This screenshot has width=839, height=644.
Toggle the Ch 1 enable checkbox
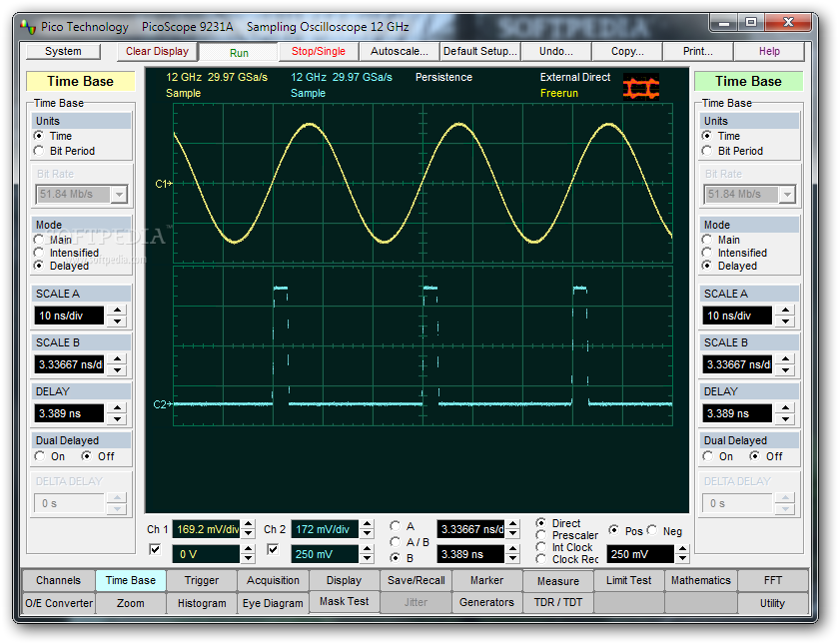(155, 549)
